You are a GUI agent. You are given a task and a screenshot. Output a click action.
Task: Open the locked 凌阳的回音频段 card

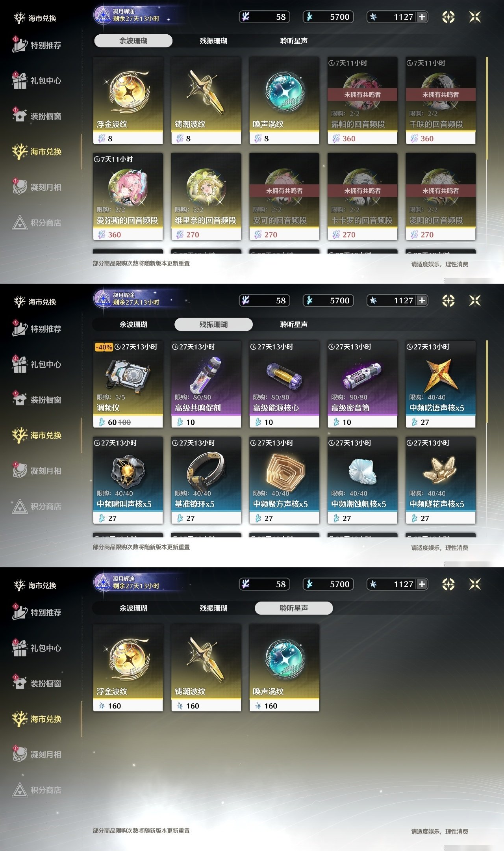click(441, 197)
